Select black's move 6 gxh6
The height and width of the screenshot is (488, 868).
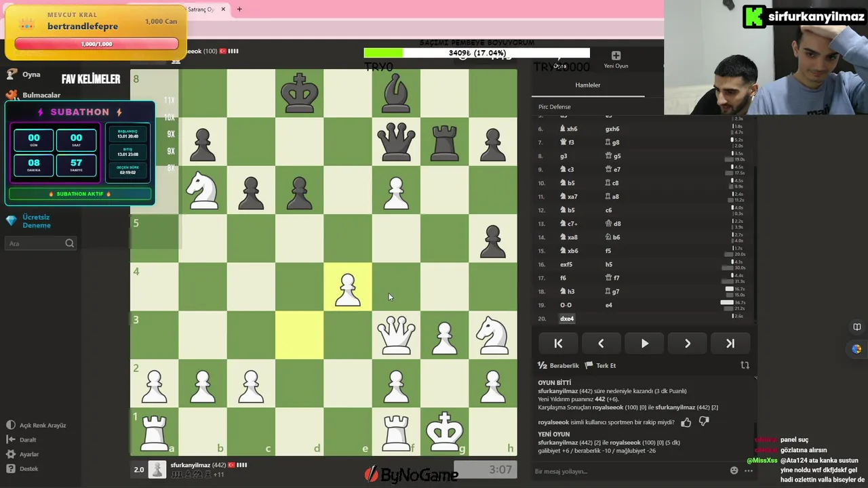[x=612, y=129]
